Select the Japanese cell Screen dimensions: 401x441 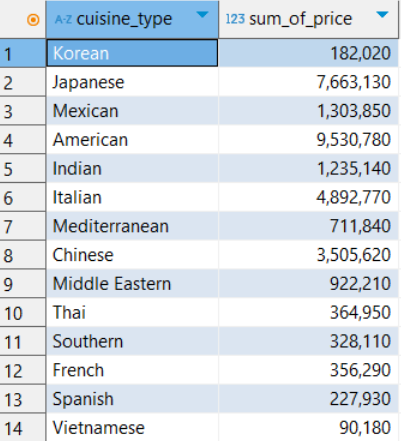(132, 82)
